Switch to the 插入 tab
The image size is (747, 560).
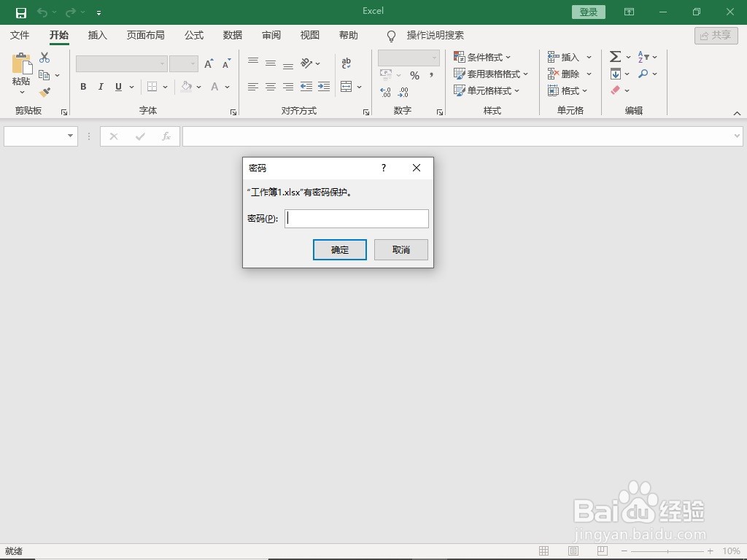(x=98, y=35)
